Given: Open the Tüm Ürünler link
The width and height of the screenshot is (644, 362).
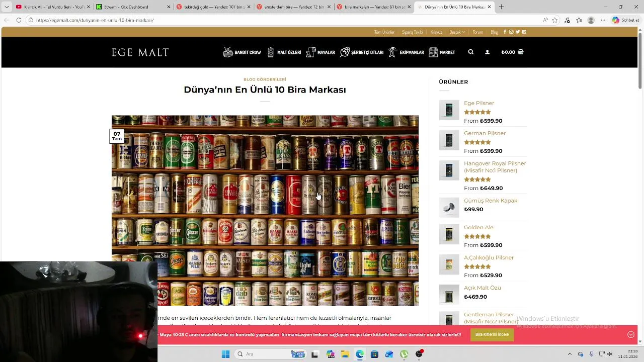Looking at the screenshot, I should (384, 32).
